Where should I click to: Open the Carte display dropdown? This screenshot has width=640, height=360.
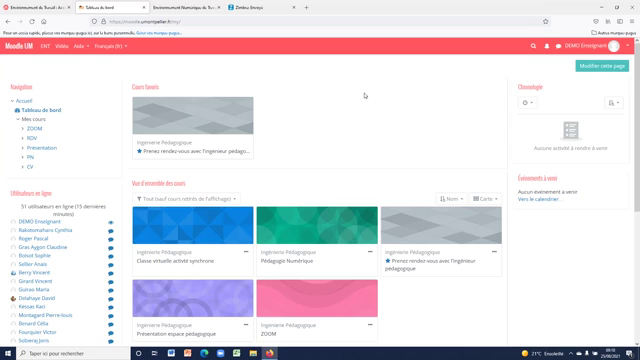(x=485, y=199)
